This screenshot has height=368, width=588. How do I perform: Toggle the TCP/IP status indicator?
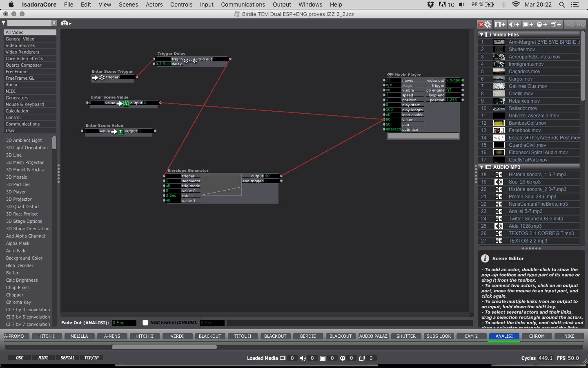91,358
